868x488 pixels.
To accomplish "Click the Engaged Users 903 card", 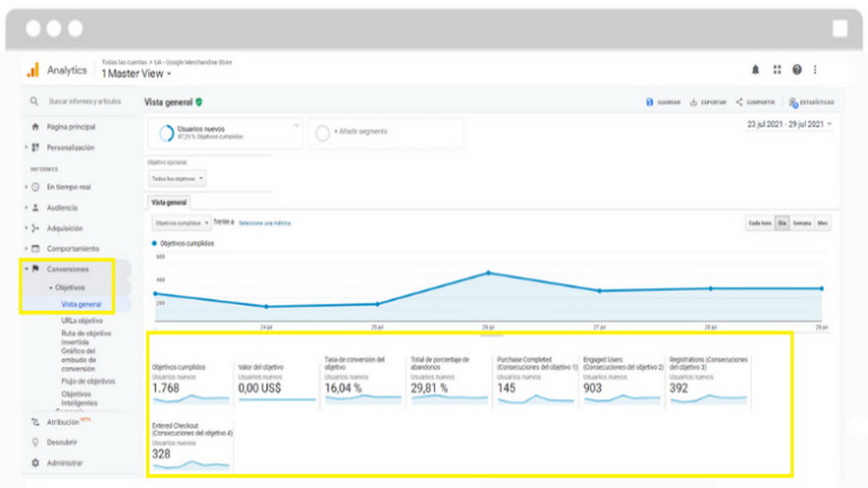I will [x=622, y=382].
